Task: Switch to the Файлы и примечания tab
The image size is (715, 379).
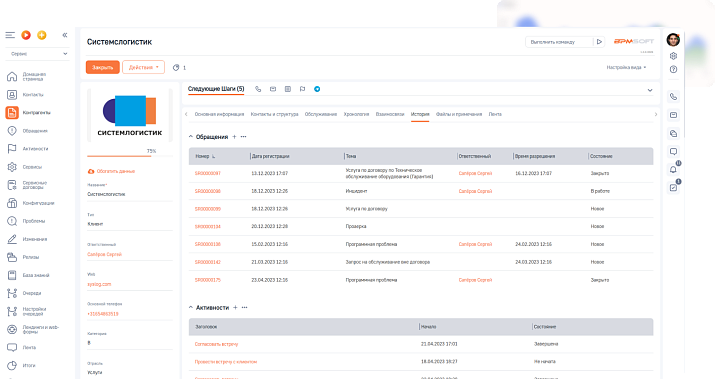Action: point(459,114)
